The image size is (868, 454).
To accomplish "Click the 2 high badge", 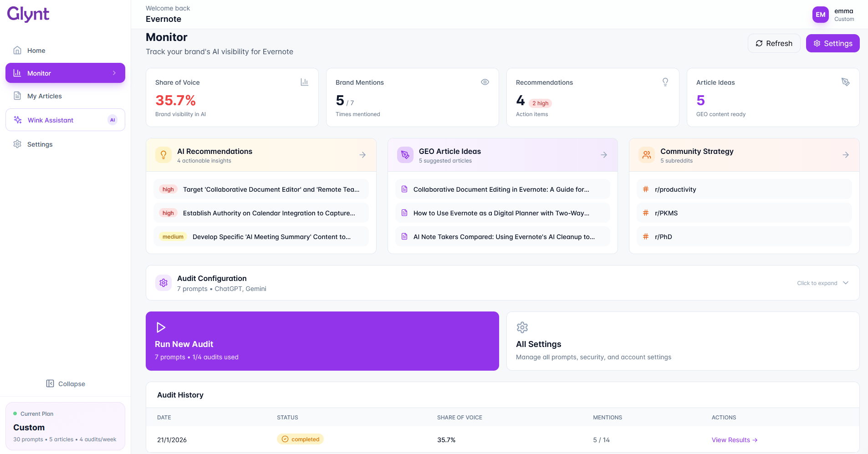I will point(540,103).
